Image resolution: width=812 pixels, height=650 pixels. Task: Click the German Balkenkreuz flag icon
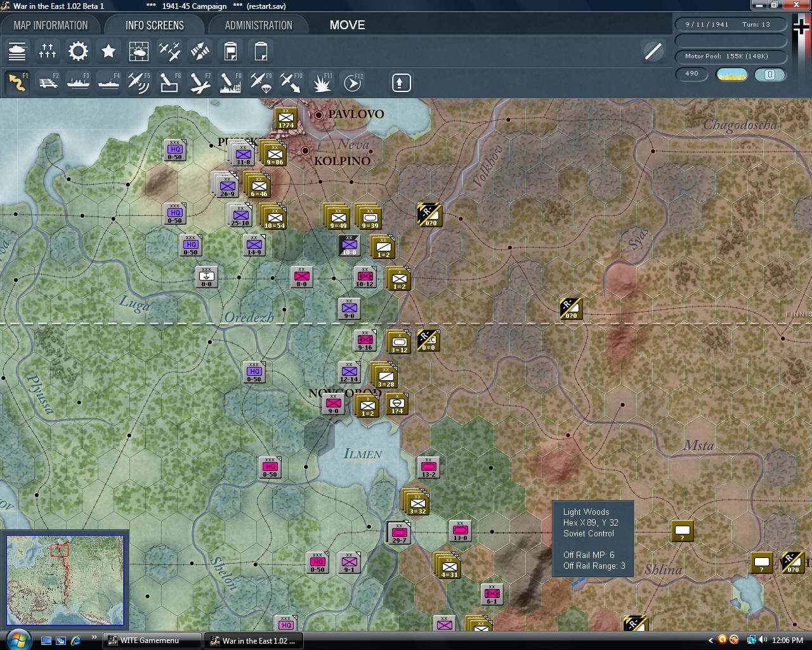tap(801, 27)
